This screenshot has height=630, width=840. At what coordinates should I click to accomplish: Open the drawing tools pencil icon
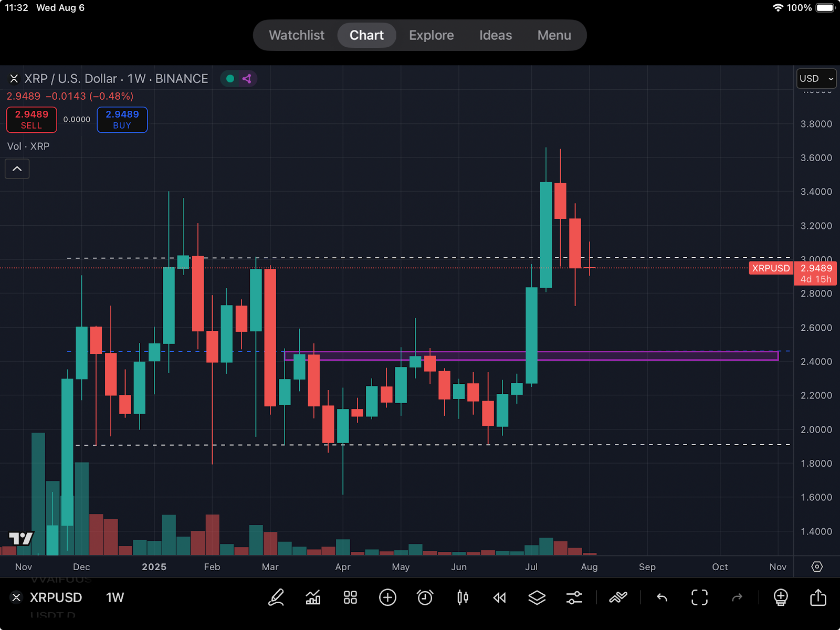tap(276, 597)
